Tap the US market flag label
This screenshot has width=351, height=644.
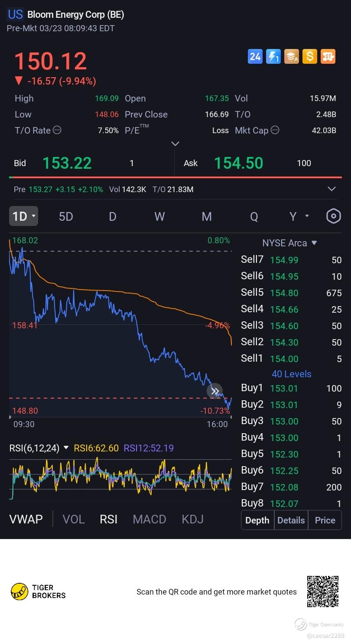pos(15,14)
